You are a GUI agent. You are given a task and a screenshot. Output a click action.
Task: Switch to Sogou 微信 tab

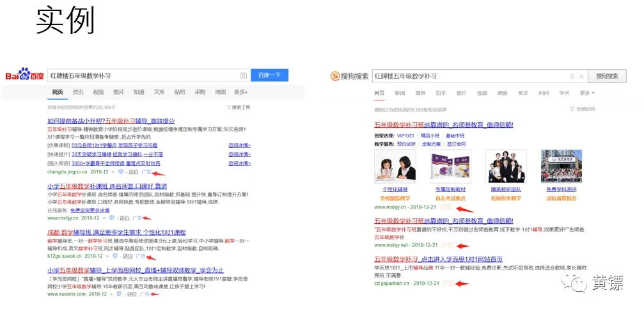pos(420,93)
